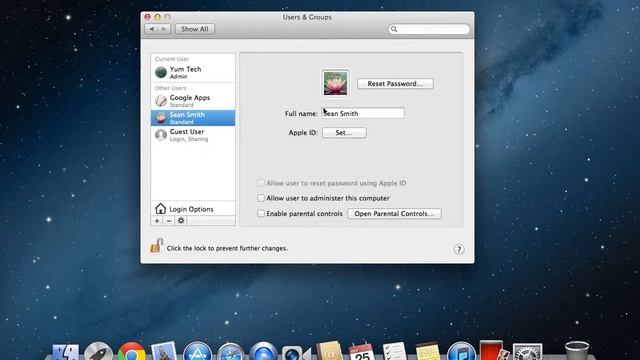This screenshot has height=360, width=640.
Task: Click the lock to prevent changes
Action: pyautogui.click(x=156, y=246)
